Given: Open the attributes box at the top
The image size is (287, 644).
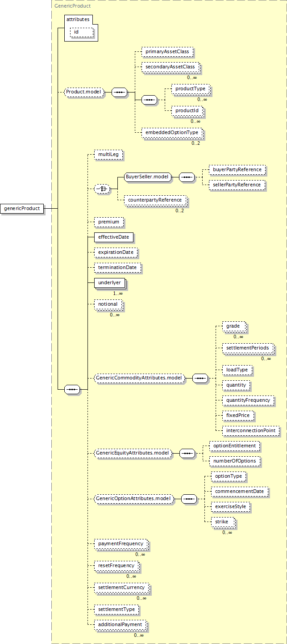Looking at the screenshot, I should coord(78,19).
